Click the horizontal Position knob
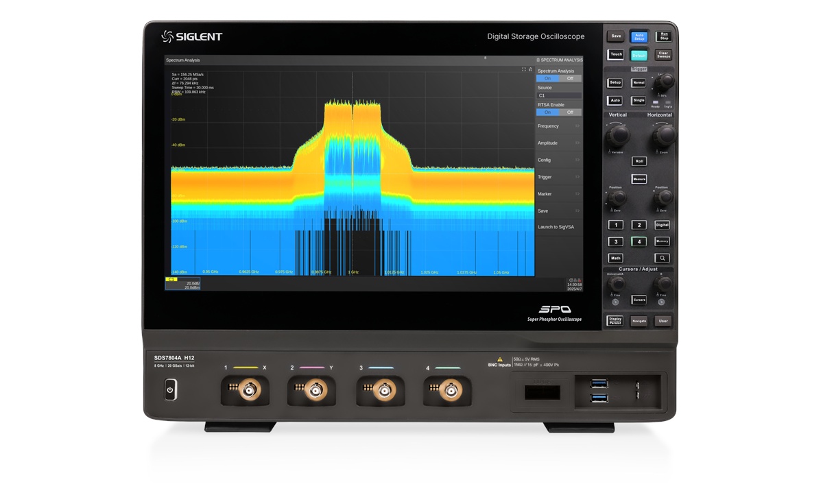Viewport: 823px width, 504px height. (663, 199)
